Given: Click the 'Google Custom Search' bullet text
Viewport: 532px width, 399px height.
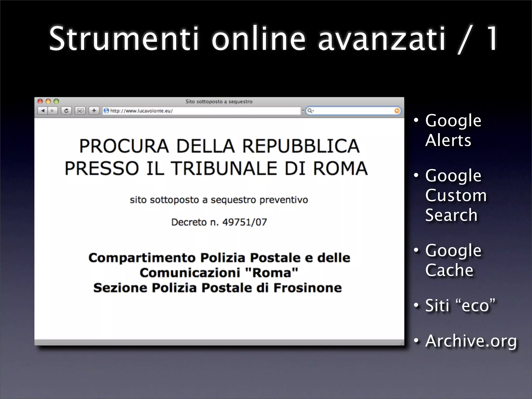Looking at the screenshot, I should [456, 195].
